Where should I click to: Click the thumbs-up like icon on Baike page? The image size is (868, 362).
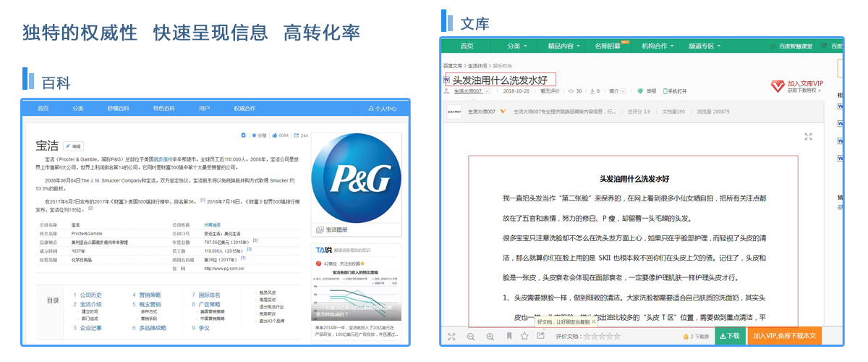point(275,135)
